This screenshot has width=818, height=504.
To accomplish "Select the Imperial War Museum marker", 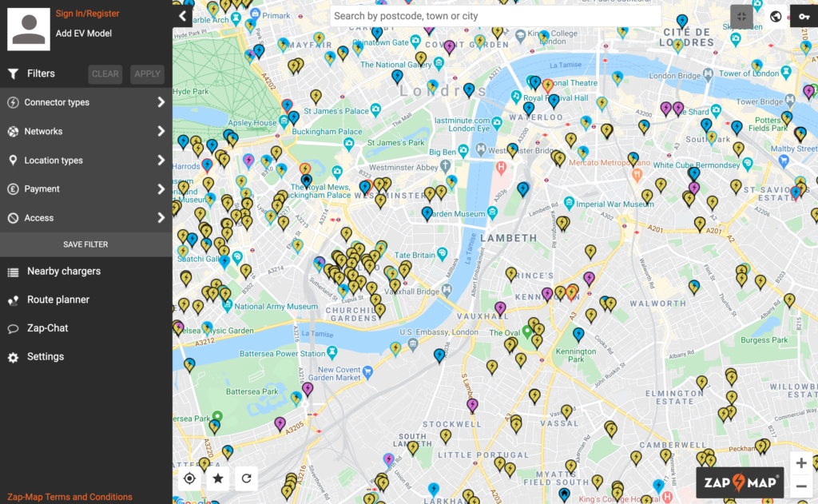I will pos(569,203).
